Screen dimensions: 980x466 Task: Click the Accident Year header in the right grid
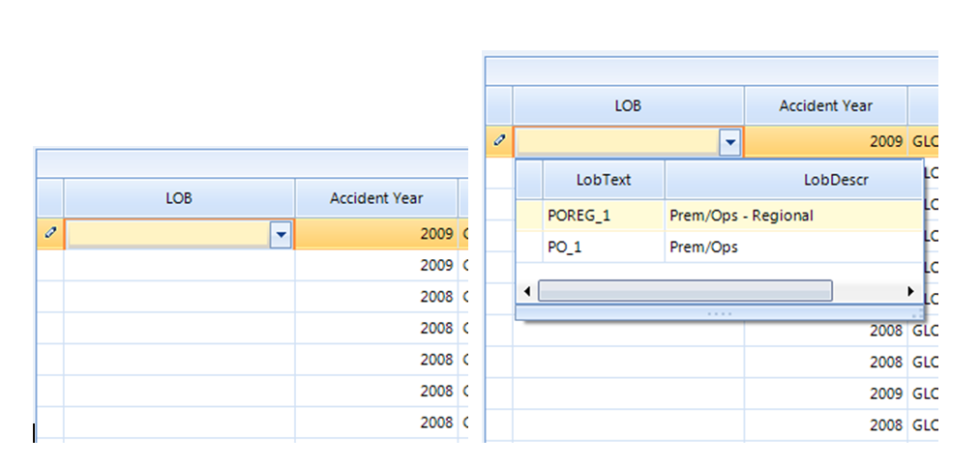pyautogui.click(x=825, y=105)
